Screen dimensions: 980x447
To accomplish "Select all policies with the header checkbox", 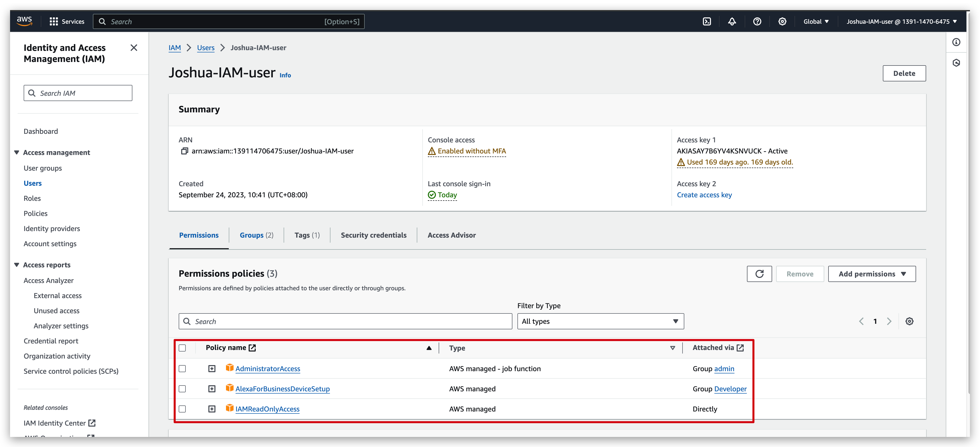I will (x=182, y=348).
